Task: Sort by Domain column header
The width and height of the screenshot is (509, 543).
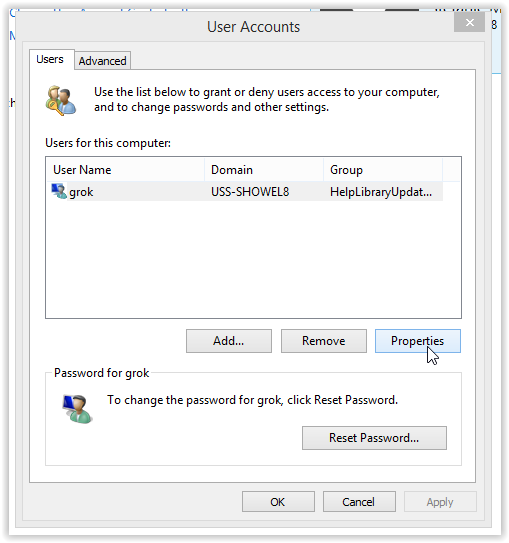Action: (264, 170)
